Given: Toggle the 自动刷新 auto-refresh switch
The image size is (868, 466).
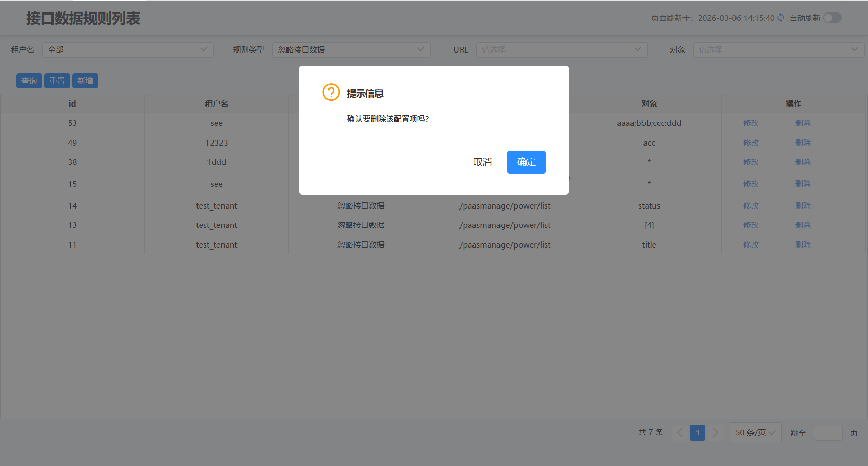Looking at the screenshot, I should [x=832, y=18].
